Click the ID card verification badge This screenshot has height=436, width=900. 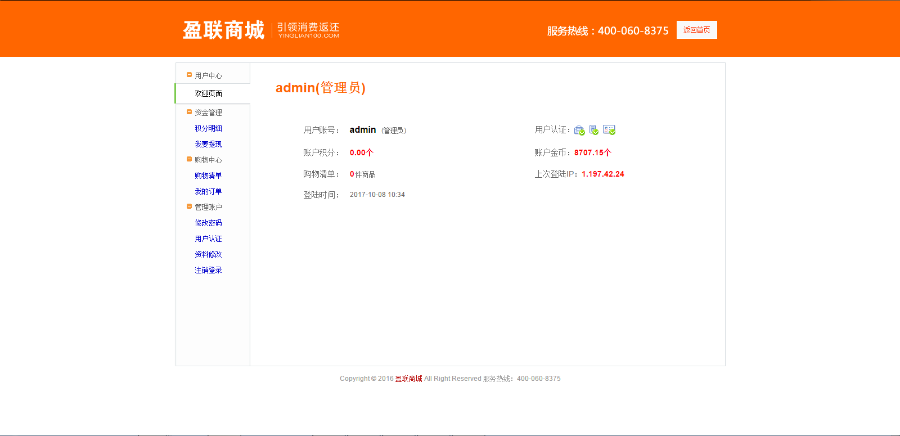tap(610, 130)
